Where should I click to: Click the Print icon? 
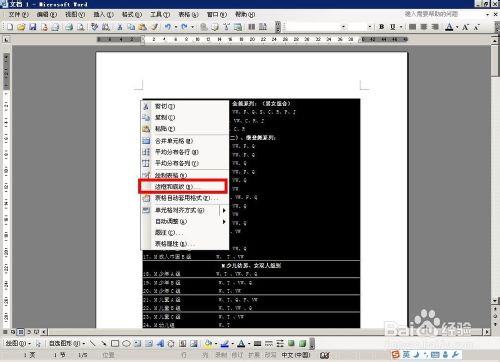coord(69,27)
